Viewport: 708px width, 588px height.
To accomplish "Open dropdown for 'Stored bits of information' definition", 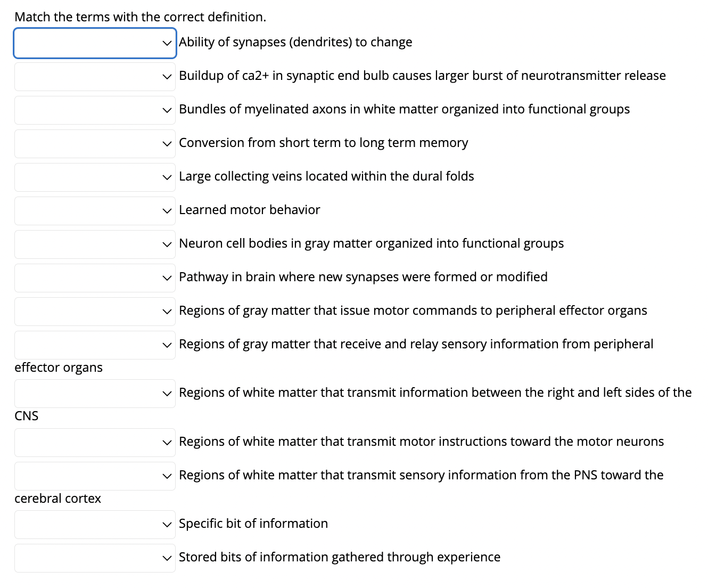I will coord(95,558).
